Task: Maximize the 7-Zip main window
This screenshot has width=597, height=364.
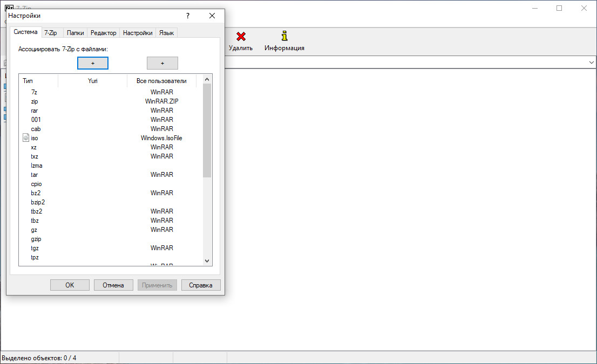Action: coord(559,8)
